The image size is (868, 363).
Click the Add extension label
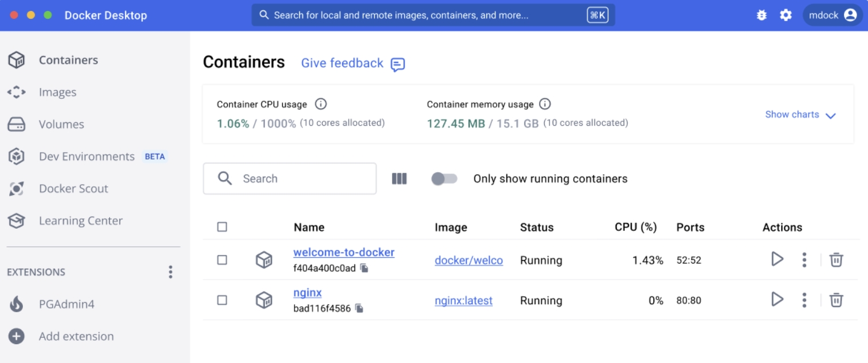(76, 336)
